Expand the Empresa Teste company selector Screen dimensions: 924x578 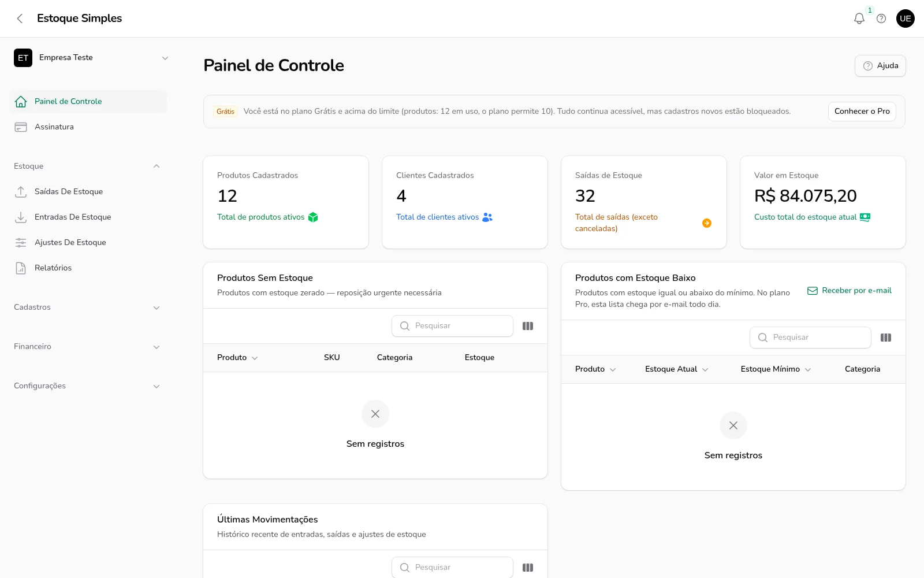tap(91, 58)
